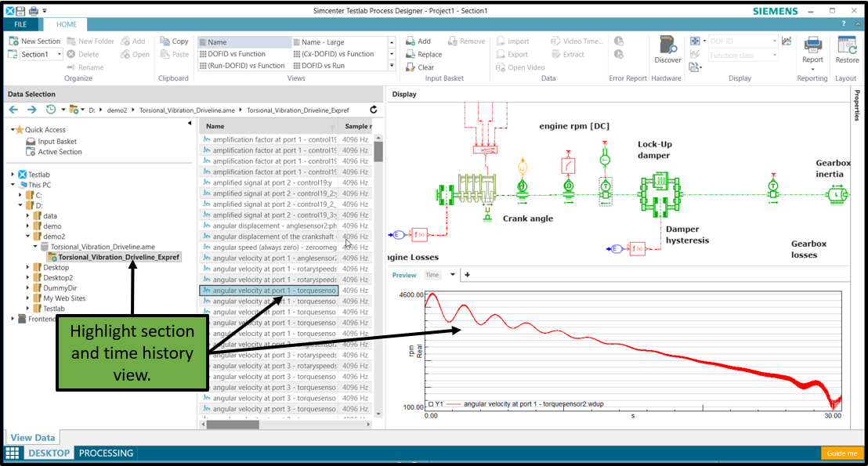Select Torsional_Vibration_Driveline.ame in tree
868x466 pixels.
pos(99,247)
